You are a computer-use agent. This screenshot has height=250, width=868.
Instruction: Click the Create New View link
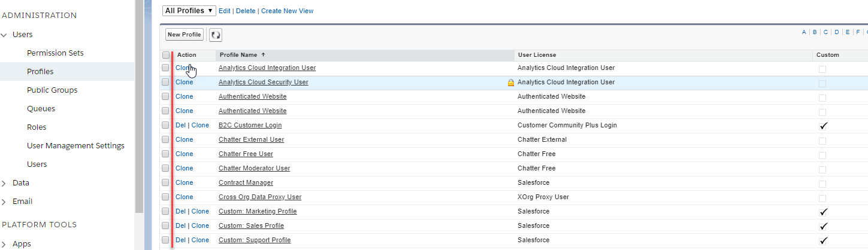(x=287, y=11)
